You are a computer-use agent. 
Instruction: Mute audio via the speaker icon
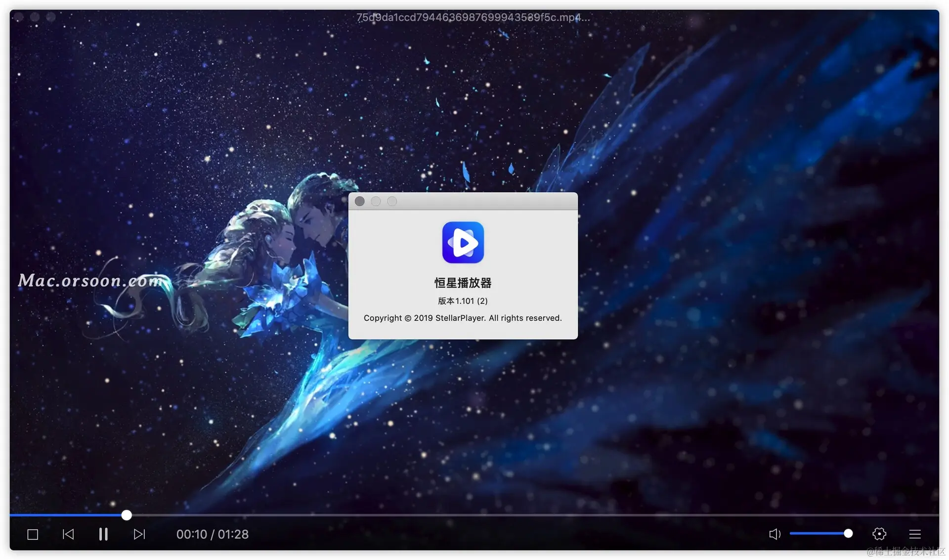click(775, 534)
